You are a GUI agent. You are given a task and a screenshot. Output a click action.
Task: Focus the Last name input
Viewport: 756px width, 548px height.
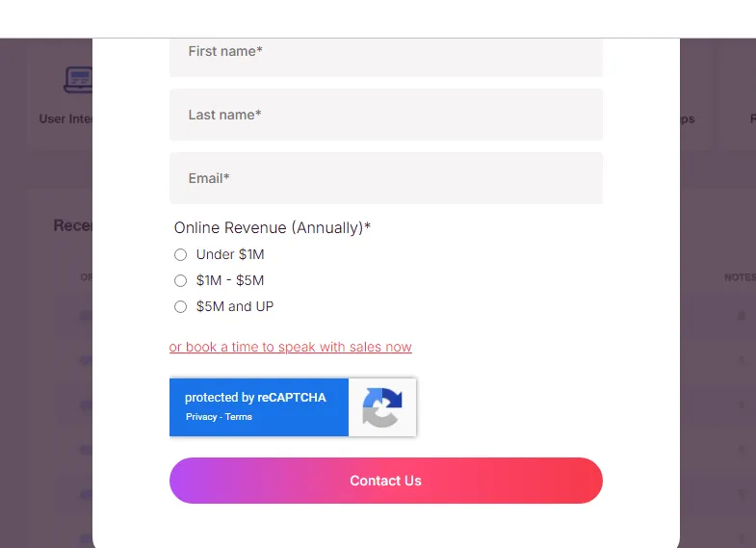point(385,115)
